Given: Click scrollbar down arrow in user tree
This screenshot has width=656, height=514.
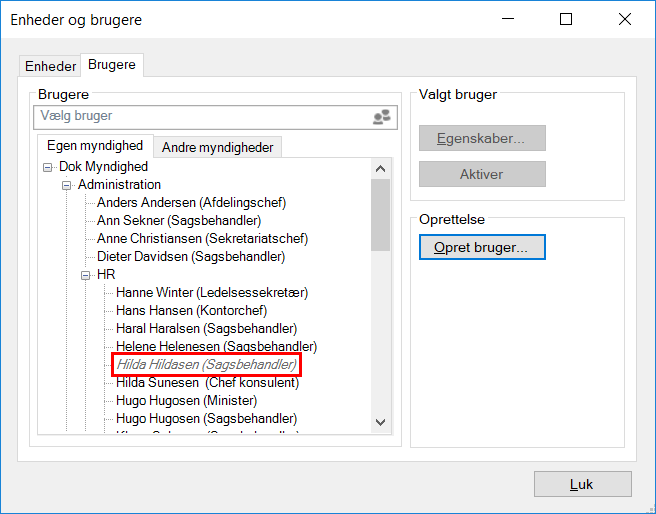Looking at the screenshot, I should click(380, 424).
